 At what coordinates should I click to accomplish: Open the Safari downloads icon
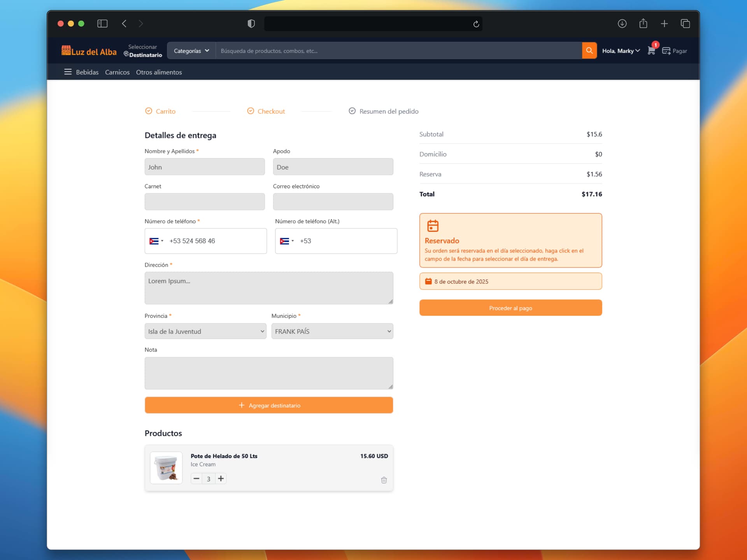(x=622, y=24)
